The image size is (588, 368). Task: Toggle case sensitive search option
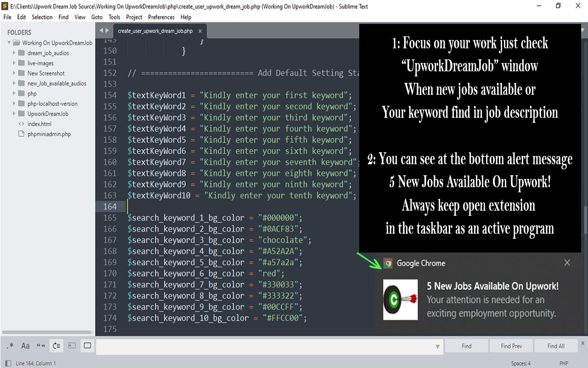25,346
